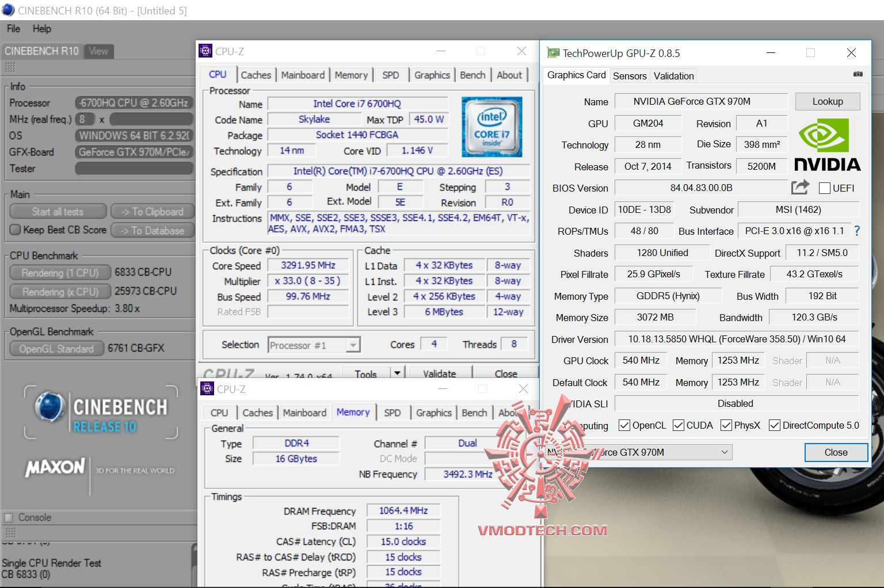Click the NVIDIA logo in GPU-Z

(x=827, y=144)
